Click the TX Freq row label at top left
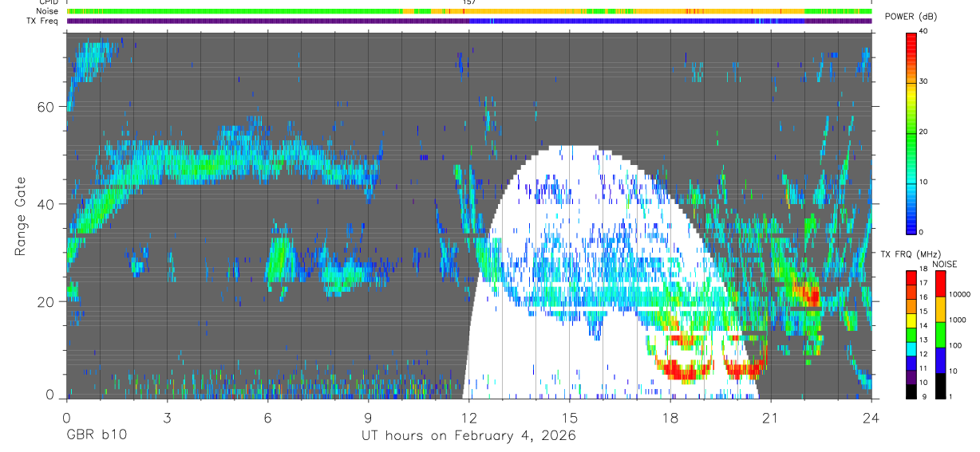 pyautogui.click(x=43, y=21)
